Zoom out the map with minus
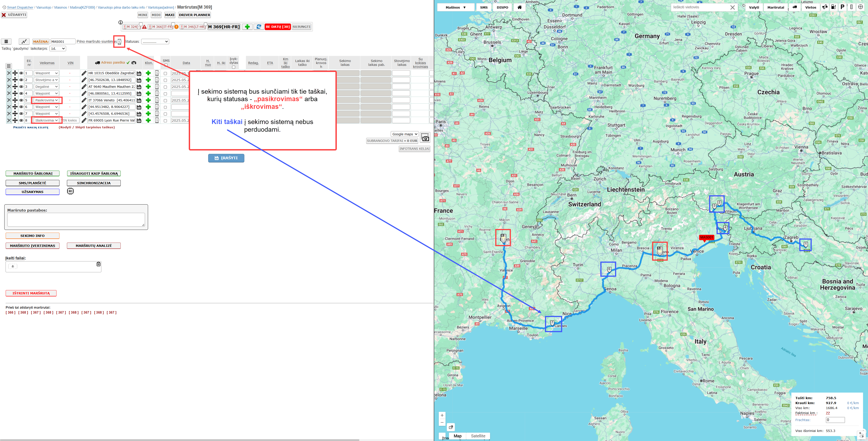The image size is (868, 441). click(x=442, y=422)
